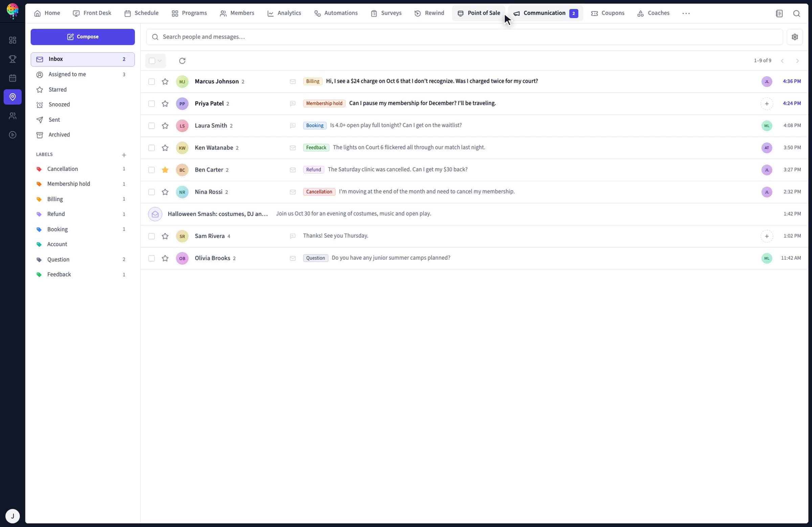
Task: Open inbox settings gear icon
Action: point(795,37)
